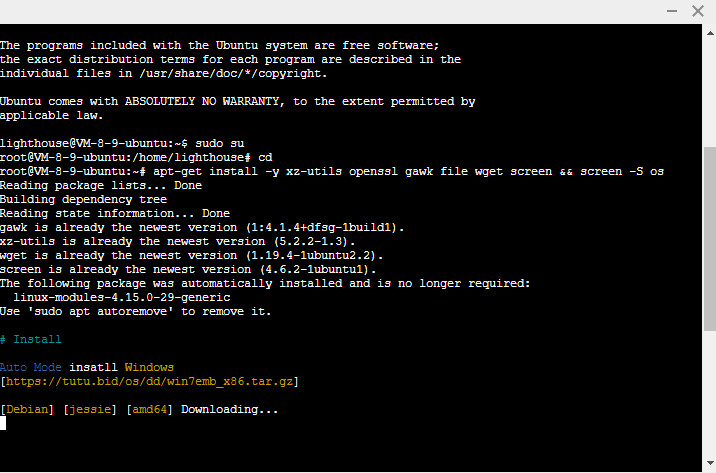Click the /usr/share/doc/*/copyright path

(x=233, y=73)
